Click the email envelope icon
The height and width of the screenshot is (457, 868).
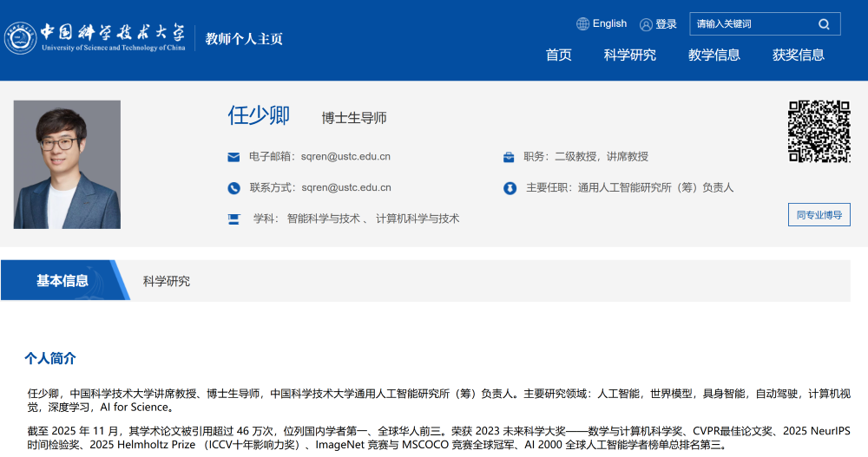233,157
